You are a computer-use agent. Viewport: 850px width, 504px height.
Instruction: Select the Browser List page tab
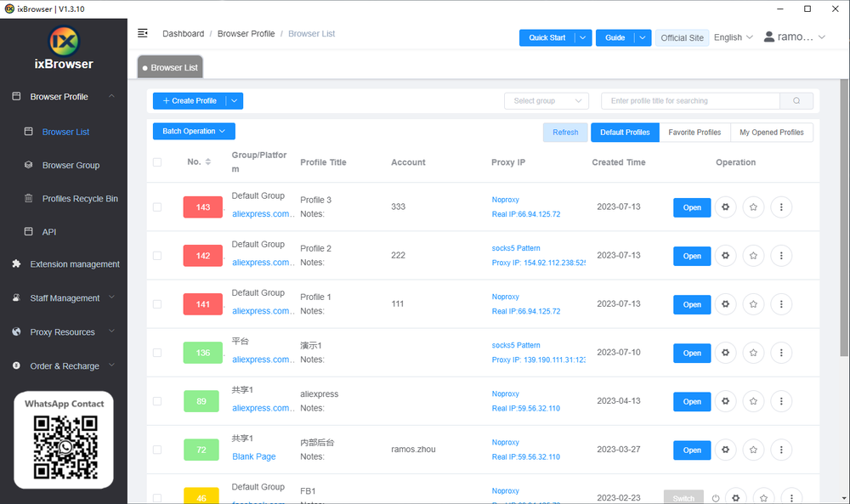pos(170,67)
